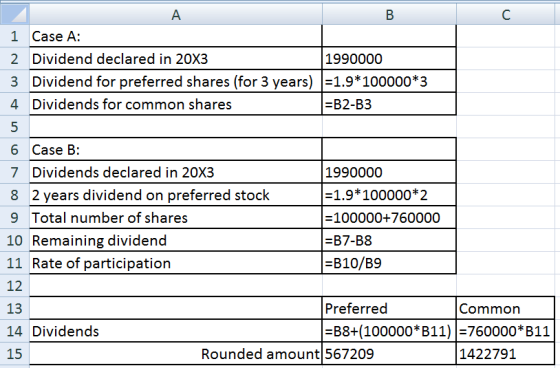Click 'Total number of shares' cell
The height and width of the screenshot is (368, 560).
click(176, 218)
